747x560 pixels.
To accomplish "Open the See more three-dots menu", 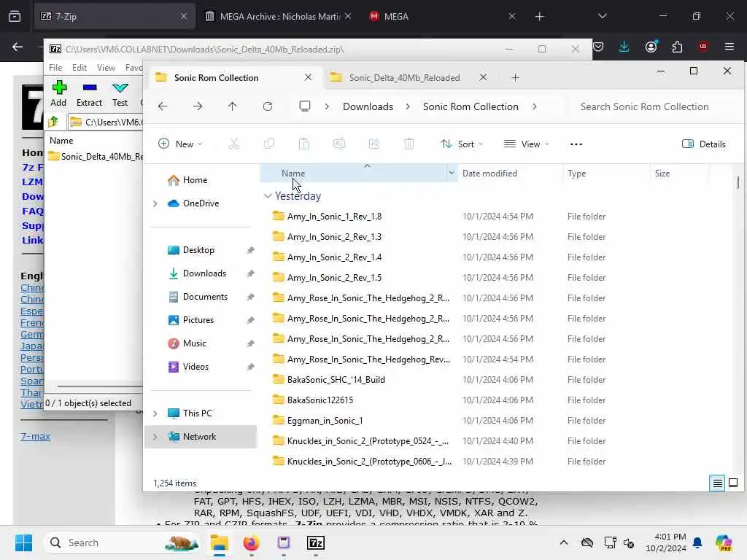I will pyautogui.click(x=576, y=144).
